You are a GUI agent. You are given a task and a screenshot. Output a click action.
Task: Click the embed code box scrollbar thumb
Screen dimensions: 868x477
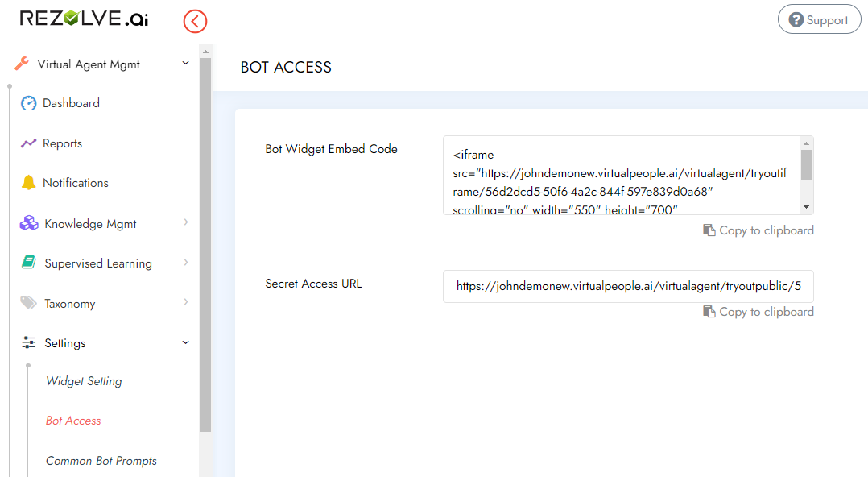coord(807,165)
